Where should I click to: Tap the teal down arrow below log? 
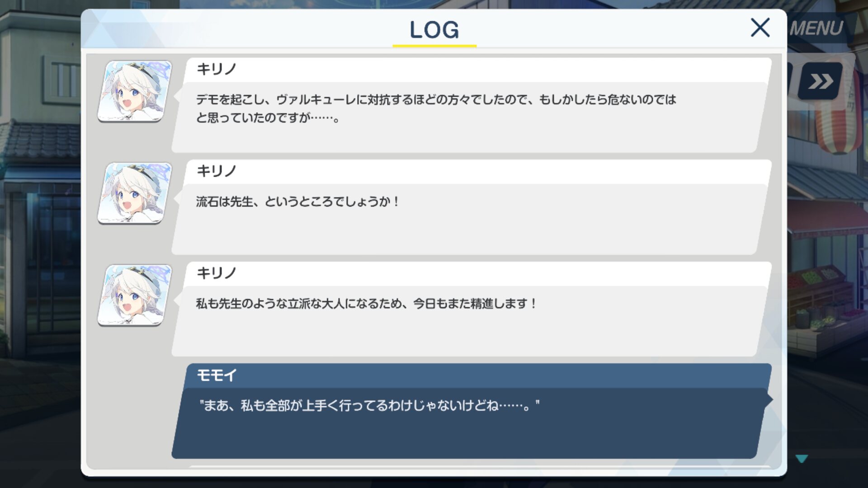(x=802, y=459)
